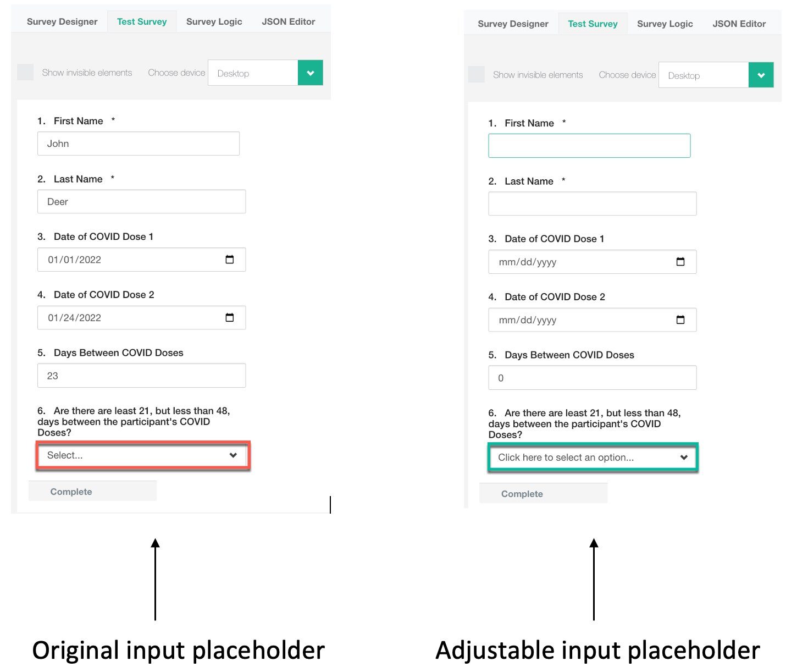Image resolution: width=786 pixels, height=672 pixels.
Task: Click right empty Last Name field
Action: pyautogui.click(x=592, y=204)
